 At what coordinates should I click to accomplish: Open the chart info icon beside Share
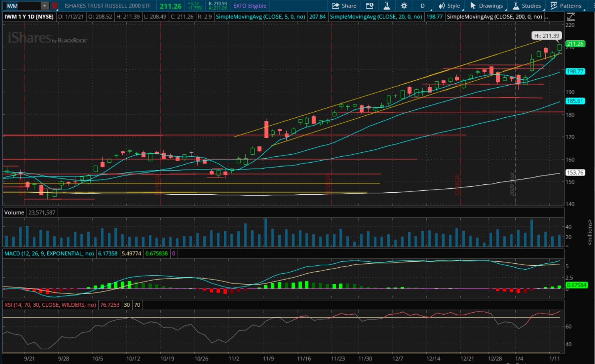[x=370, y=6]
